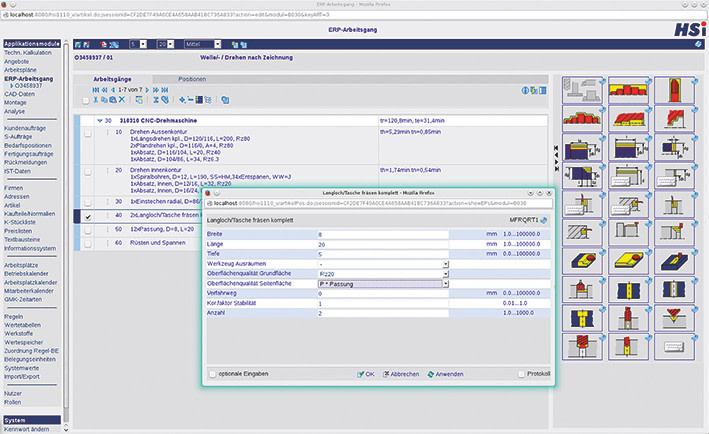Open the Oberflächenqualität Seitenfläche dropdown
Image resolution: width=709 pixels, height=434 pixels.
pyautogui.click(x=445, y=284)
